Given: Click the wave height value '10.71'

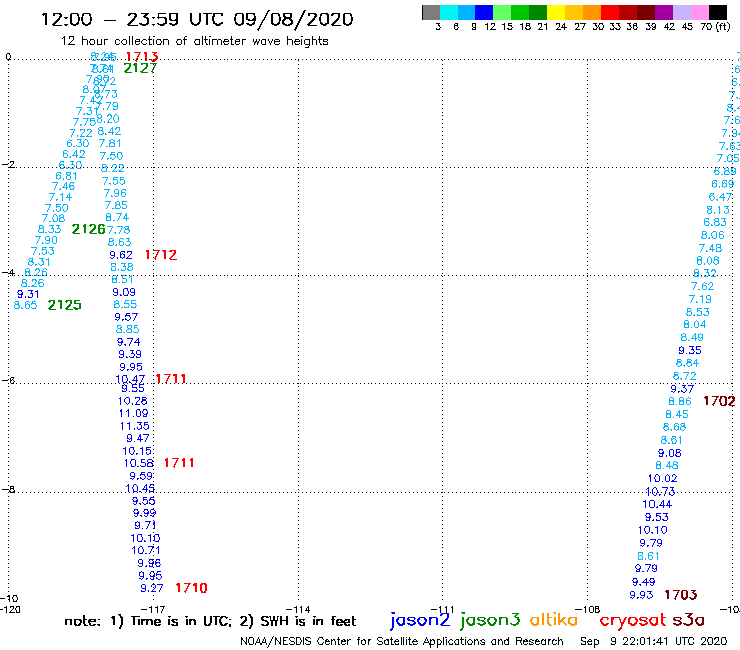Looking at the screenshot, I should (146, 550).
